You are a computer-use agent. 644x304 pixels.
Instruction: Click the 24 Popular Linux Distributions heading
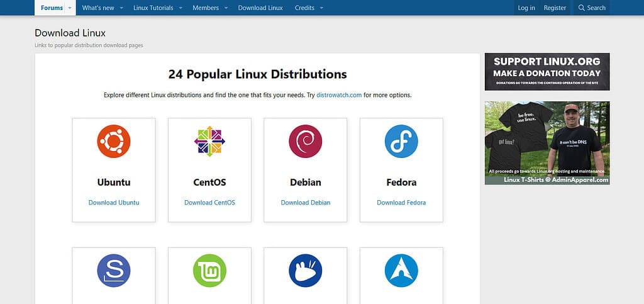tap(257, 74)
